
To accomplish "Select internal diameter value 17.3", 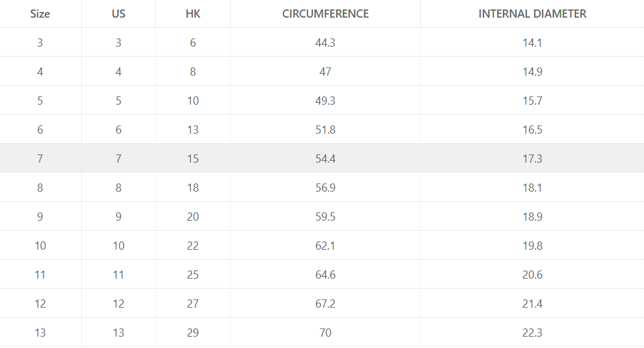I will click(x=532, y=159).
